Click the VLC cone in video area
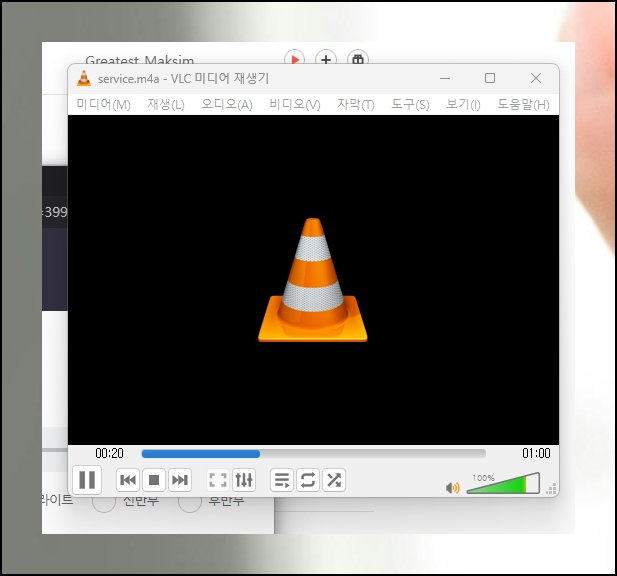The image size is (617, 576). point(313,280)
